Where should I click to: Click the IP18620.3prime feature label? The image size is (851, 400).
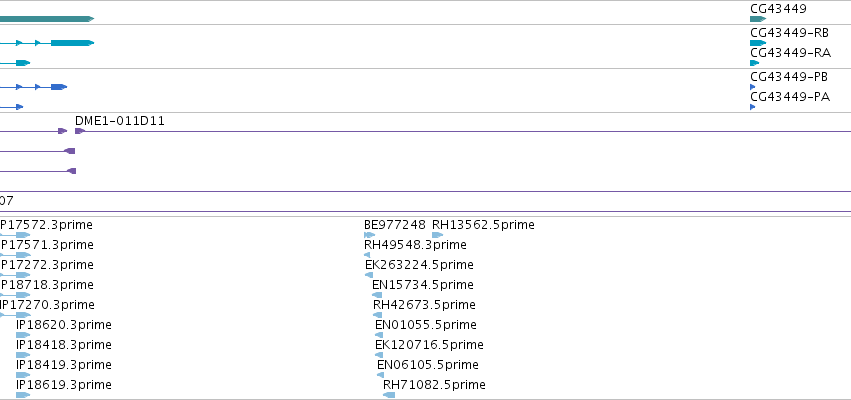(x=63, y=325)
